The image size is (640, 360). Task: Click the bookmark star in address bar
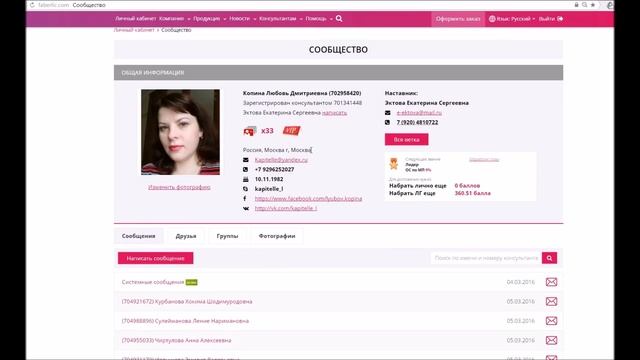[593, 5]
